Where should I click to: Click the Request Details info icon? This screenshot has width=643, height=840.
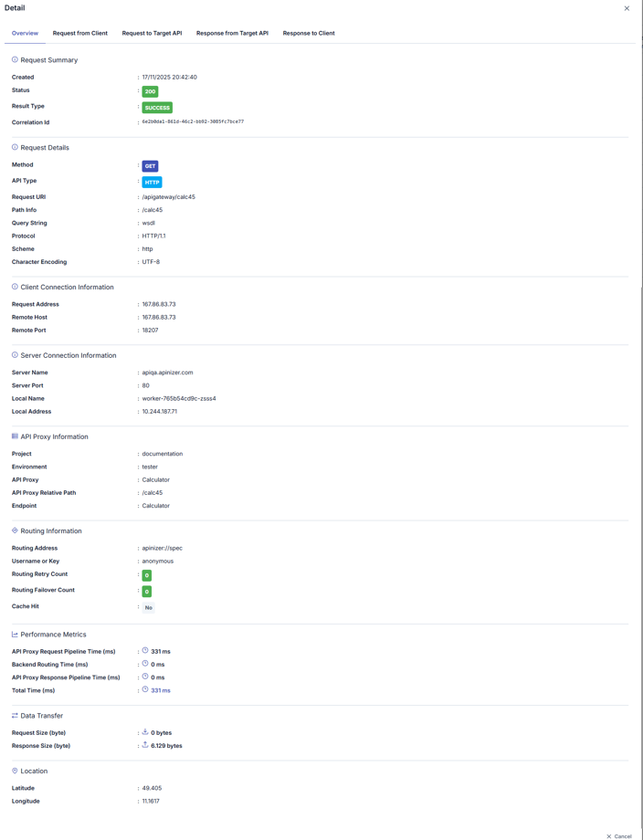tap(15, 147)
